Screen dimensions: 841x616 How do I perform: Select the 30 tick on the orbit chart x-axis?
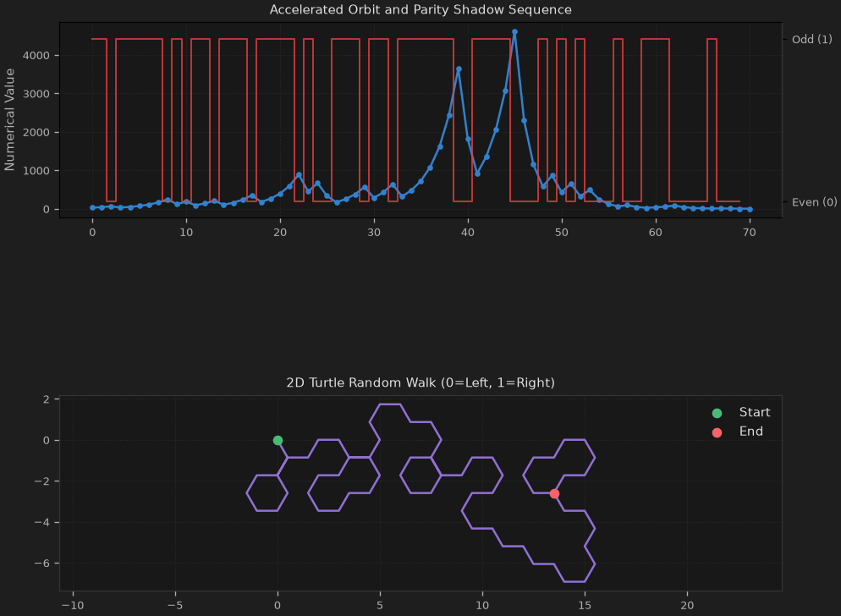click(374, 233)
